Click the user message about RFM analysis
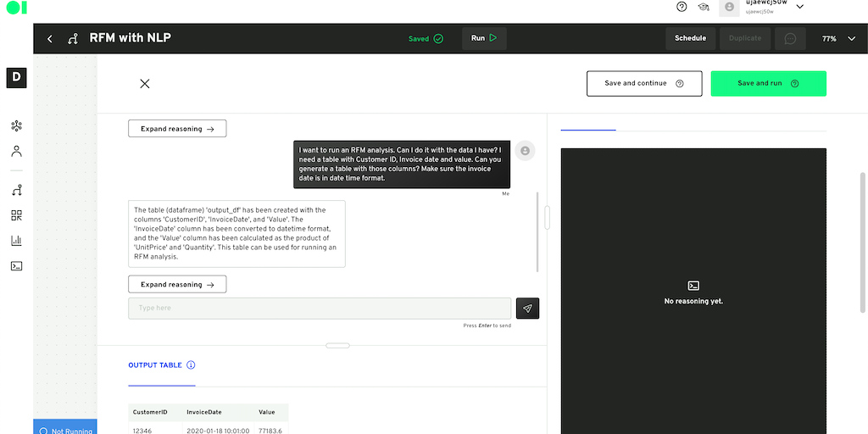The height and width of the screenshot is (434, 868). pyautogui.click(x=402, y=164)
